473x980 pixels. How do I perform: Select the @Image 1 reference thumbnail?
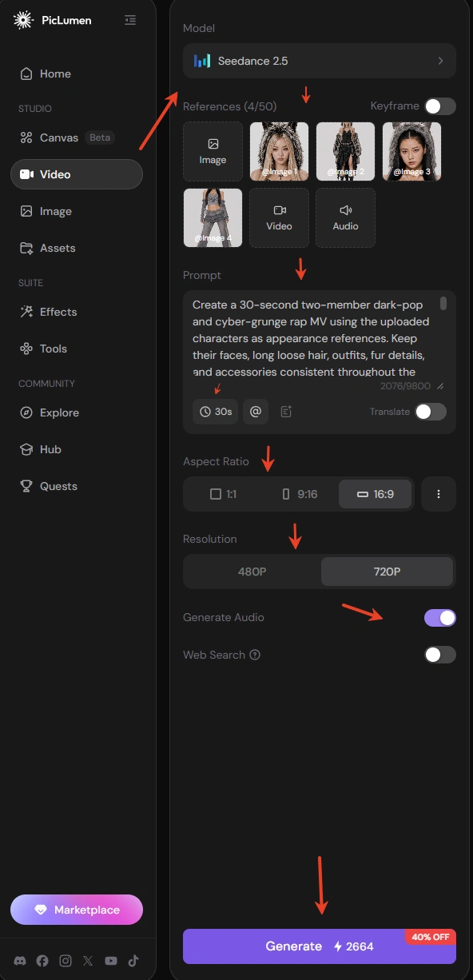point(279,151)
